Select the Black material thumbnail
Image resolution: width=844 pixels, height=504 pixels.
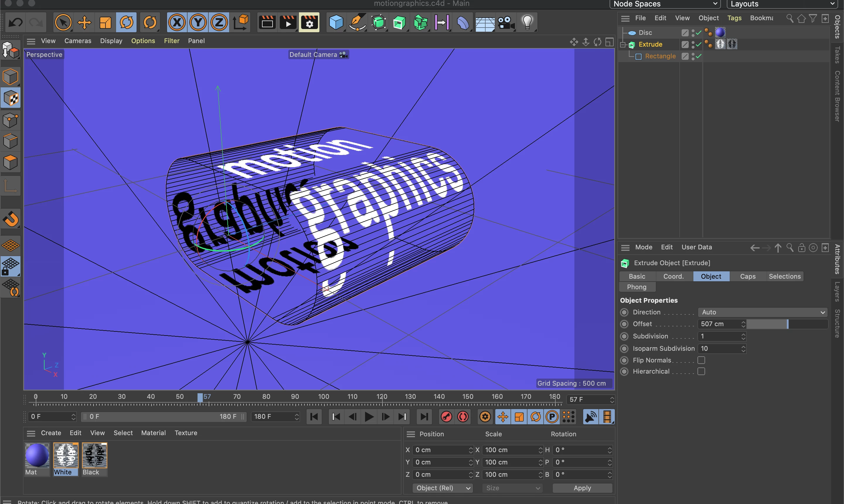click(x=94, y=456)
